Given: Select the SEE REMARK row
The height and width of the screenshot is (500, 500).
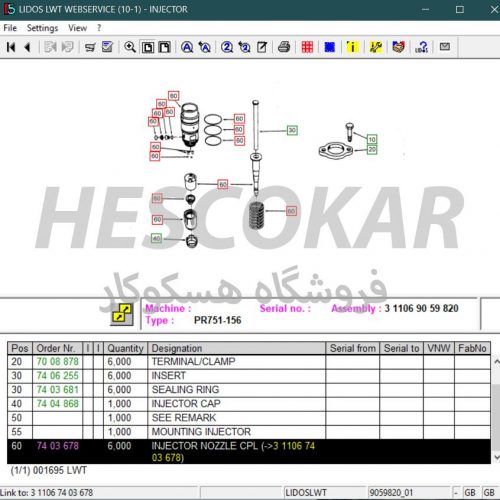Looking at the screenshot, I should [x=249, y=418].
